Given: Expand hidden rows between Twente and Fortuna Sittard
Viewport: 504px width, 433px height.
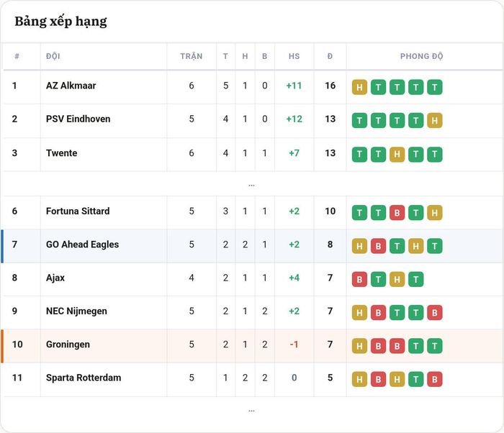Looking at the screenshot, I should coord(251,185).
